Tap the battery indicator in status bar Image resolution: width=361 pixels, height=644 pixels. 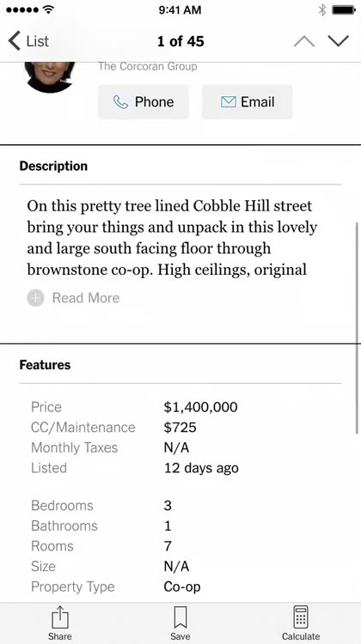pyautogui.click(x=344, y=10)
